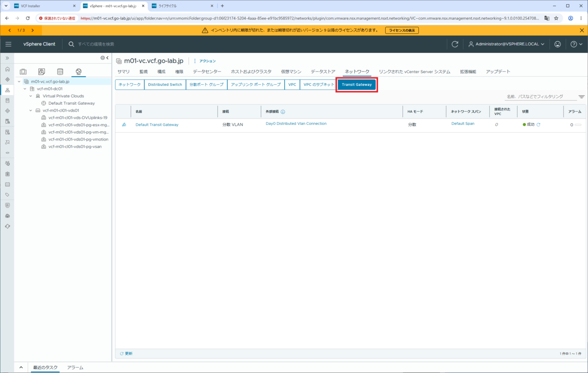Bookmark this page with star icon

coord(556,18)
